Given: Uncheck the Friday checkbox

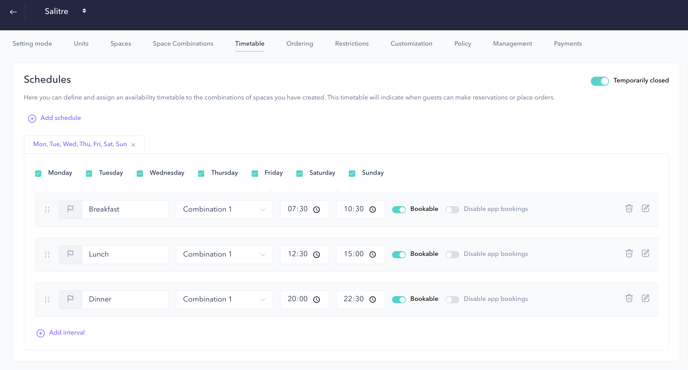Looking at the screenshot, I should pyautogui.click(x=254, y=173).
